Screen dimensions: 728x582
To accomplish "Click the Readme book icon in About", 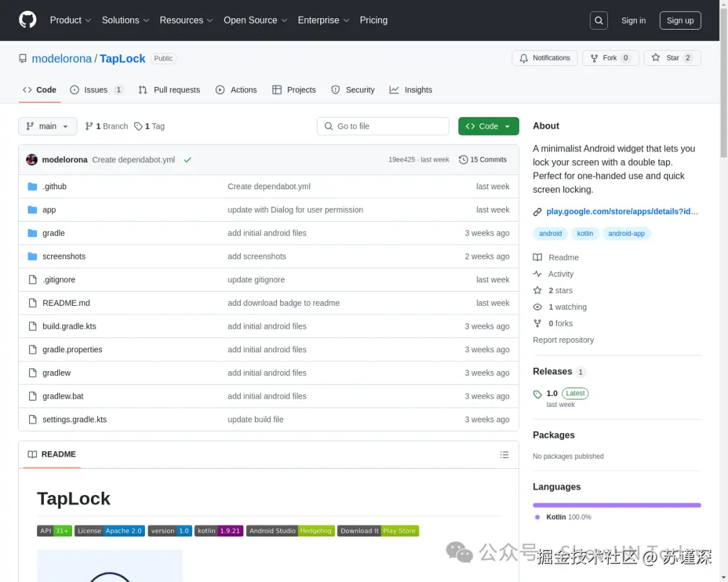I will coord(537,257).
